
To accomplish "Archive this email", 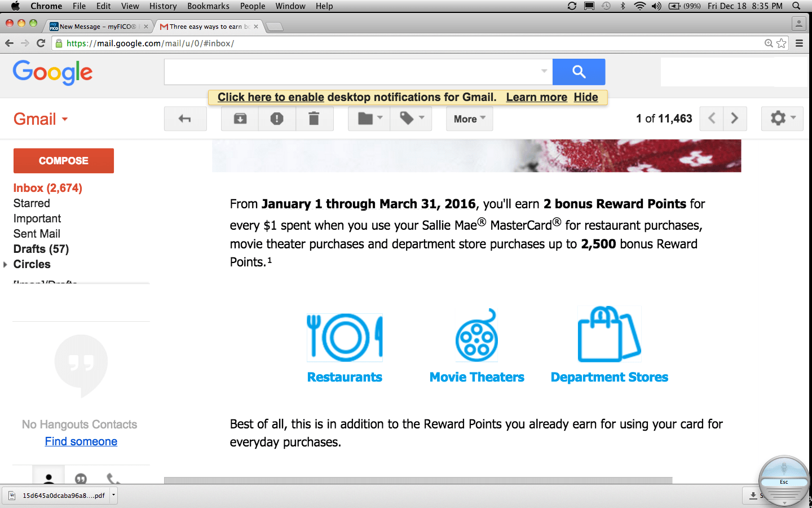I will click(240, 119).
